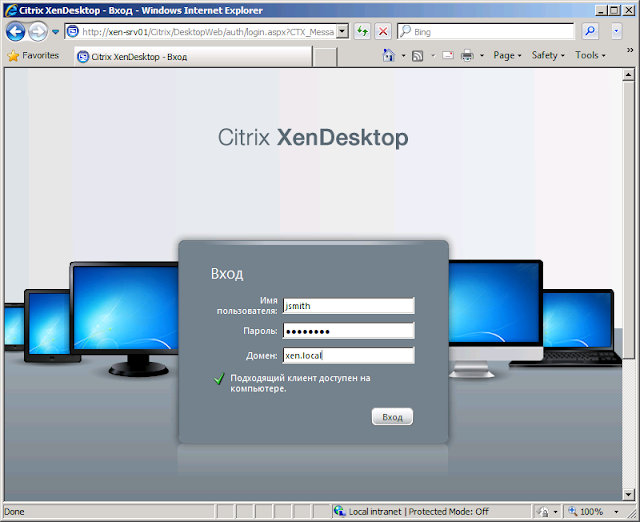Click the Print icon

(467, 55)
